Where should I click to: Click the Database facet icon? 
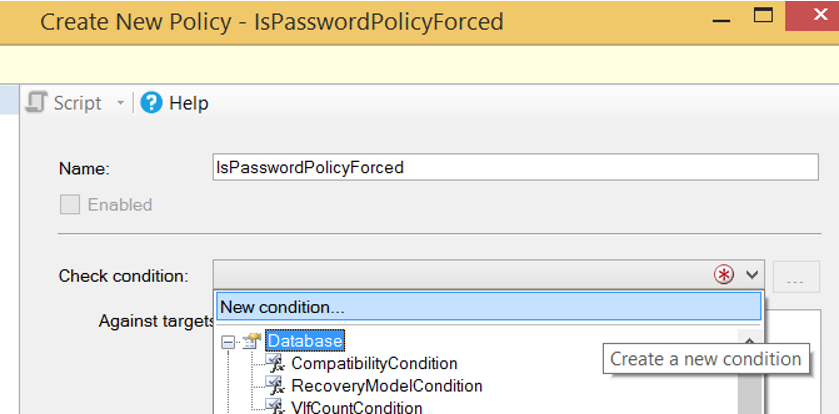[251, 340]
